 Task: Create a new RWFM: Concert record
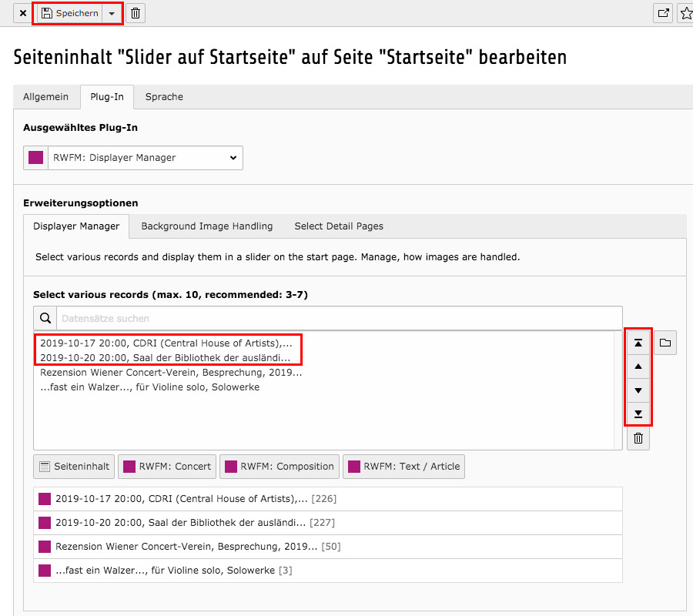click(166, 466)
